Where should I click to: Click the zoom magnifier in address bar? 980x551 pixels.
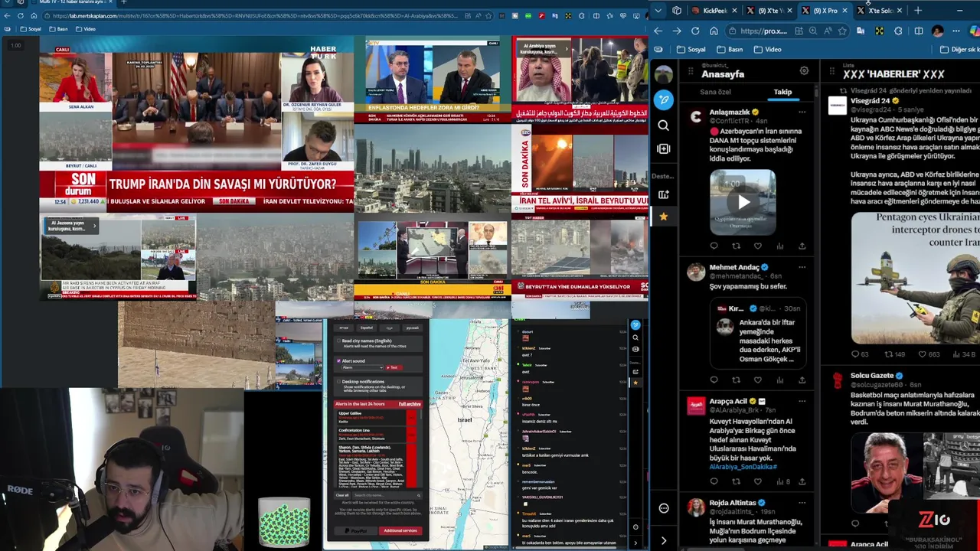[813, 31]
